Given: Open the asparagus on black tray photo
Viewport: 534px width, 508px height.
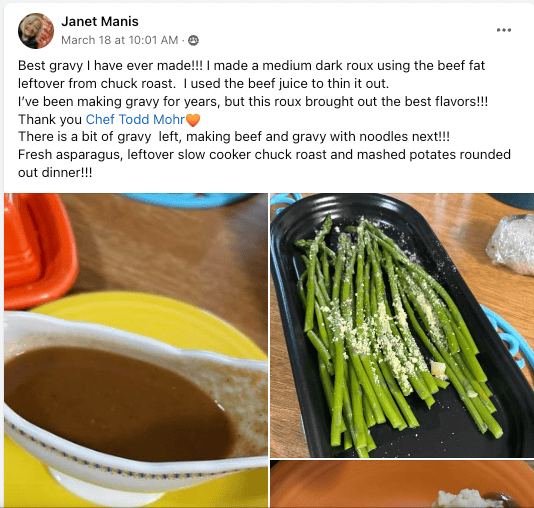Looking at the screenshot, I should [x=402, y=325].
